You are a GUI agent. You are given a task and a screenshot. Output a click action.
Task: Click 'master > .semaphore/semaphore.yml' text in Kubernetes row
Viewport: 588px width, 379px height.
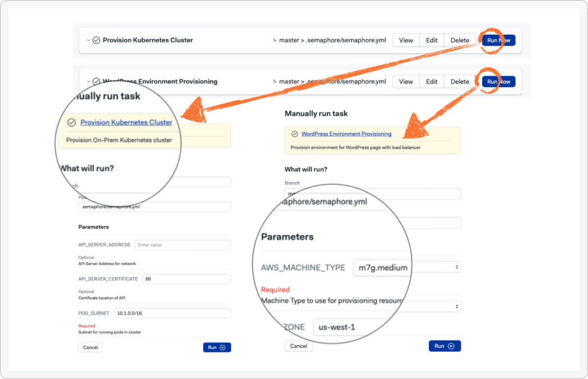(x=332, y=40)
